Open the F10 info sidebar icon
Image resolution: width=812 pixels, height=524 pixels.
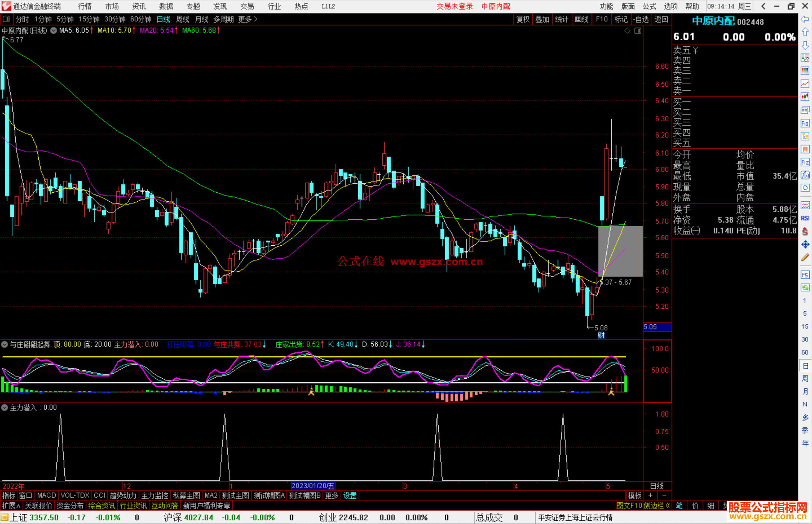coord(805,123)
